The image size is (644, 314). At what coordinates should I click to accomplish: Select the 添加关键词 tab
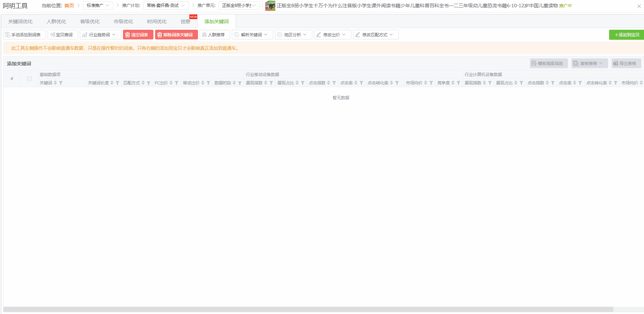(x=217, y=21)
